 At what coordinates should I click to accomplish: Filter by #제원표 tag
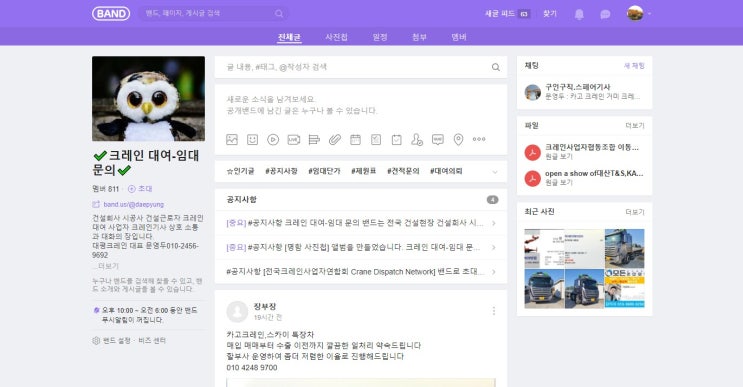coord(363,171)
